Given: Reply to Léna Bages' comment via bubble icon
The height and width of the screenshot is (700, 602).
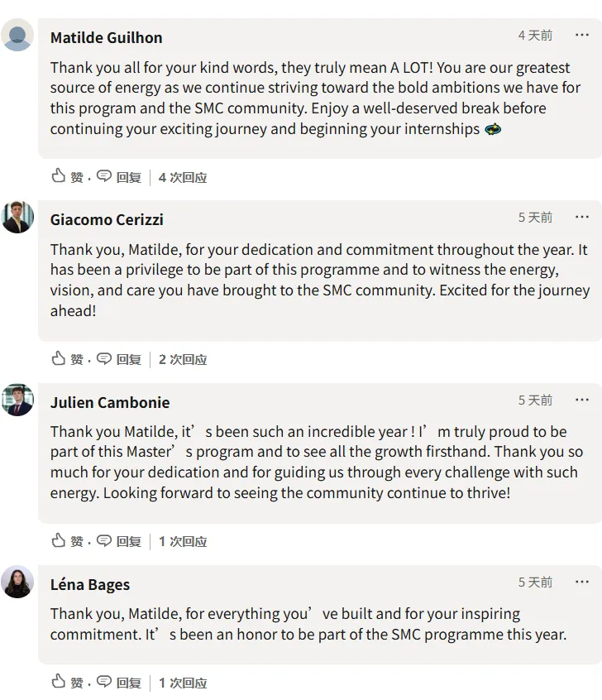Looking at the screenshot, I should coord(104,682).
